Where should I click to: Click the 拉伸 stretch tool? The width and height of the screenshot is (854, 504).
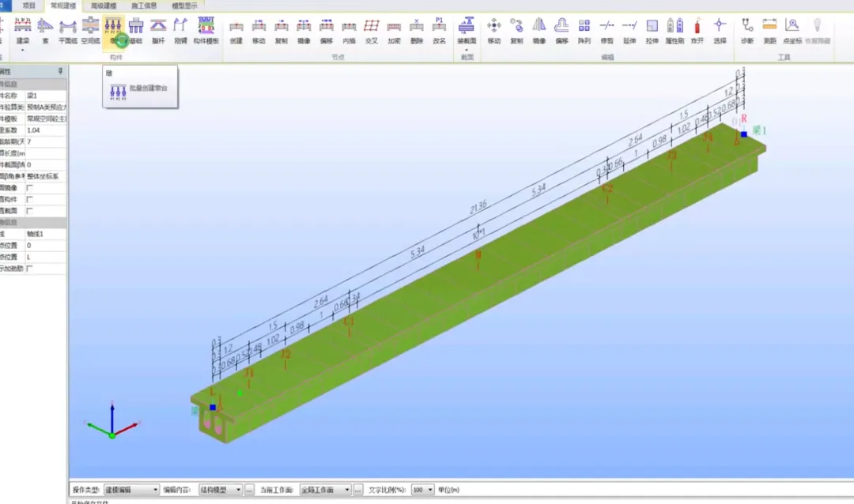coord(652,31)
